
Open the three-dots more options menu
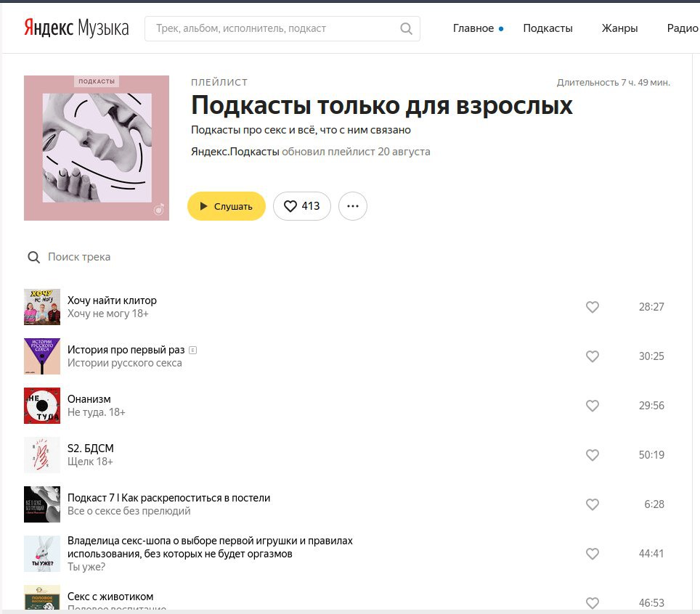(x=353, y=205)
